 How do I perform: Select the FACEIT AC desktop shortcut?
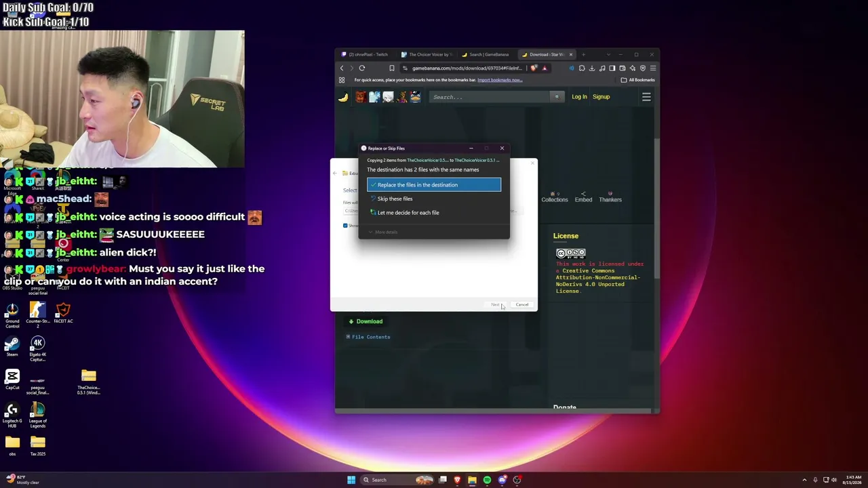[x=63, y=313]
